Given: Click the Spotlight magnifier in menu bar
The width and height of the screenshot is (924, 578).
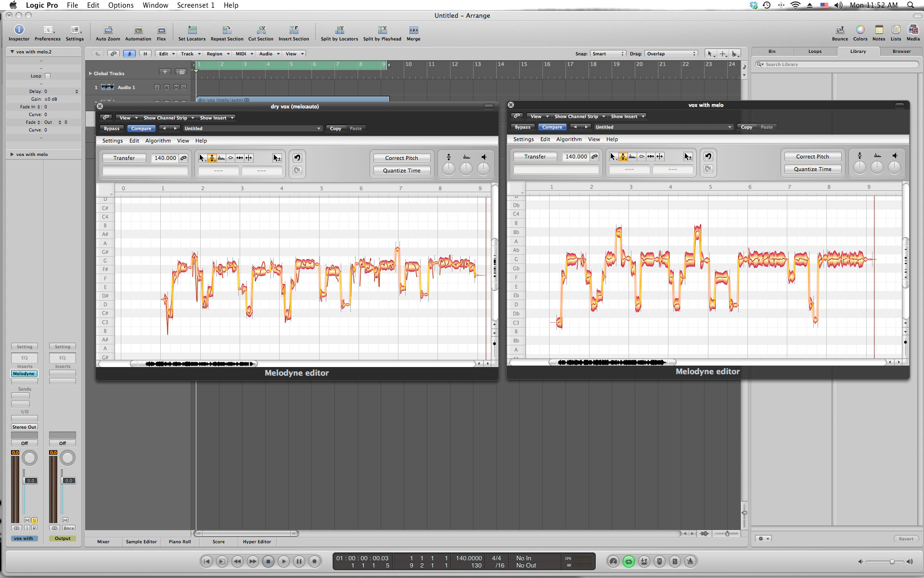Looking at the screenshot, I should point(911,5).
